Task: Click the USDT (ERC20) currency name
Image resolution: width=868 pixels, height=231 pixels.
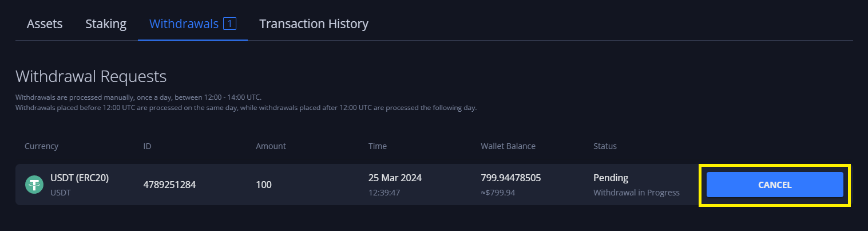Action: pos(80,178)
